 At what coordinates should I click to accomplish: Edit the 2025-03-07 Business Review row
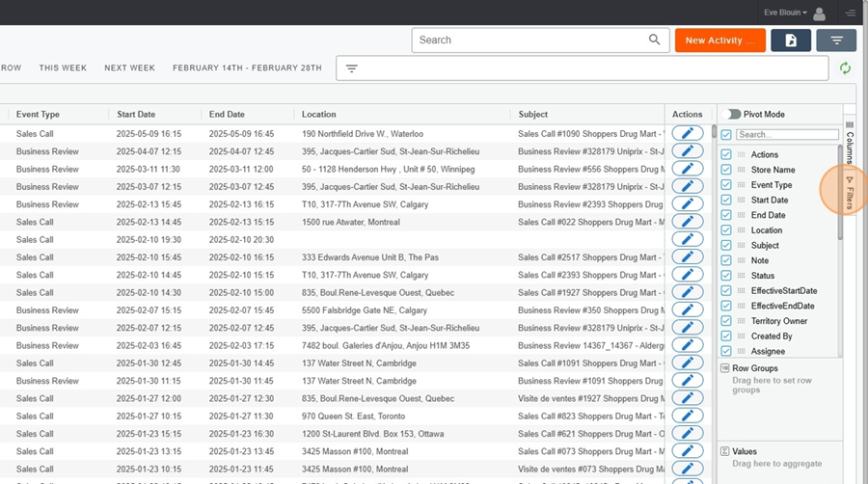688,186
